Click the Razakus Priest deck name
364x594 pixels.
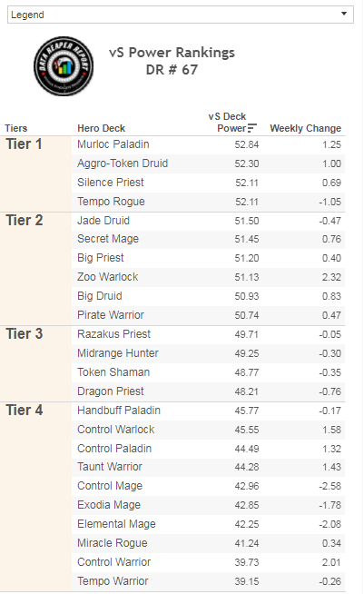pos(113,334)
